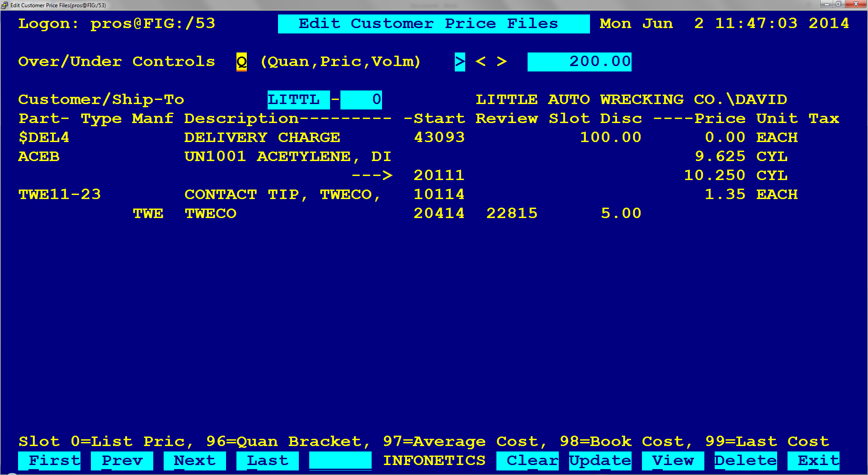
Task: Clear the form with Clear button
Action: click(528, 461)
